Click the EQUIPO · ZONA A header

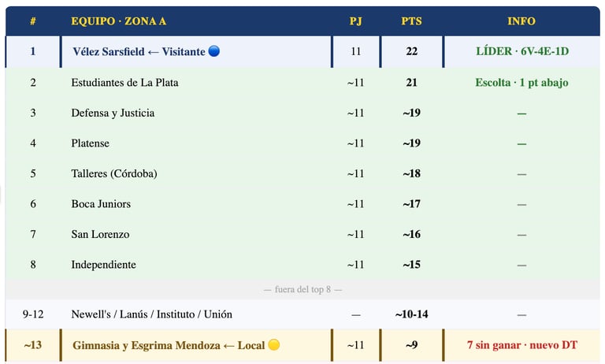118,21
